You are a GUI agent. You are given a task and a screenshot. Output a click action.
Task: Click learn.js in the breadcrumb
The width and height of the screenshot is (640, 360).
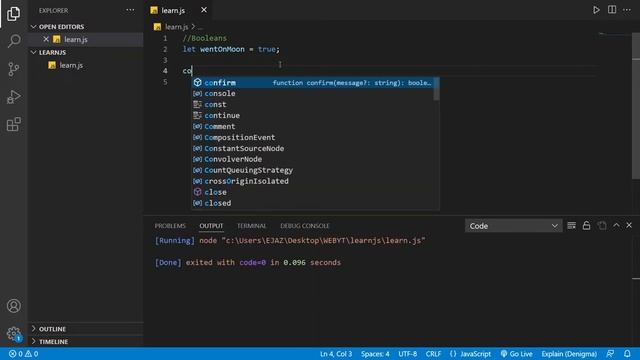[176, 27]
